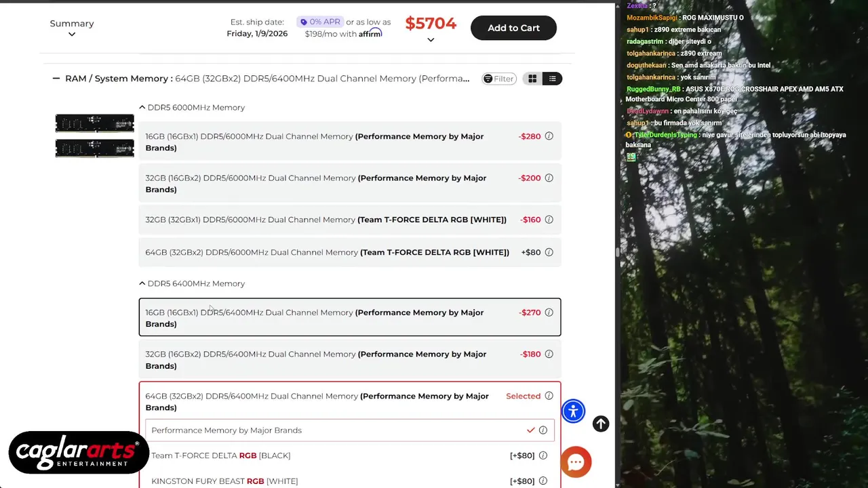Click the back-to-top arrow button

pos(601,424)
